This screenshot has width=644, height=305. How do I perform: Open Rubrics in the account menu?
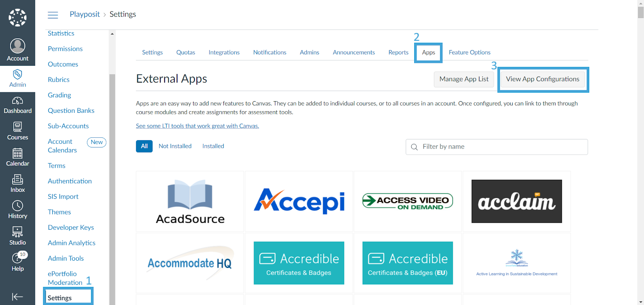[x=59, y=80]
